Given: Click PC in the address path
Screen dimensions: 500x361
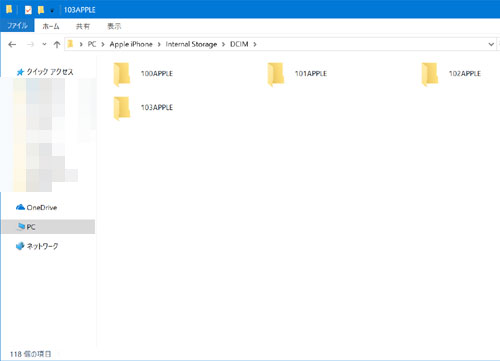Looking at the screenshot, I should [x=92, y=44].
